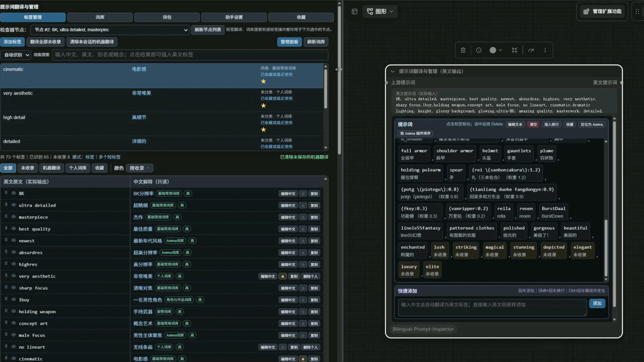
Task: Click the star on the concept art row
Action: [x=303, y=324]
